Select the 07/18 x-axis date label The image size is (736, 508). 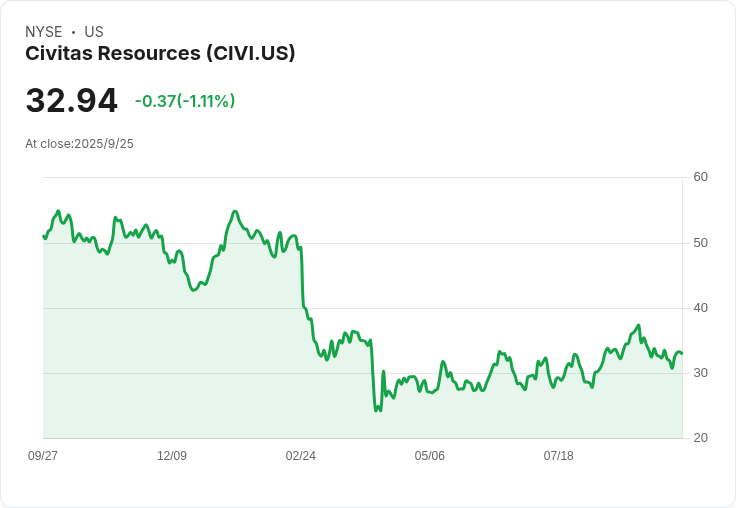[559, 456]
